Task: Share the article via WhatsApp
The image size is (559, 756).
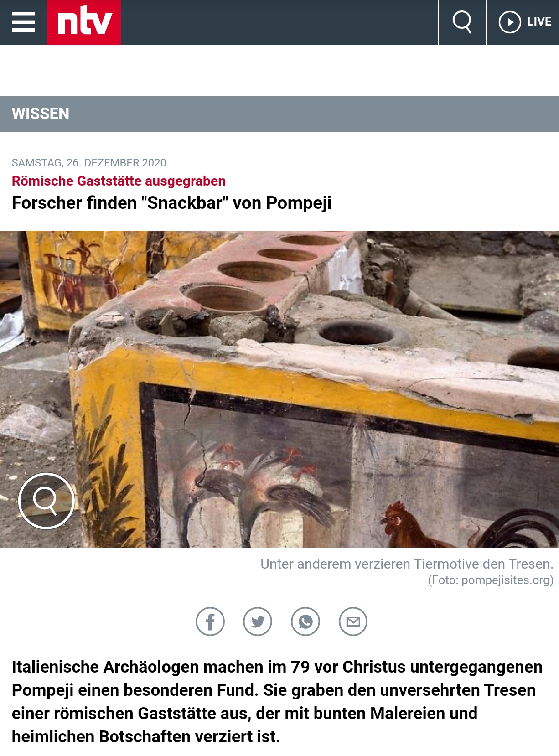Action: pos(305,621)
